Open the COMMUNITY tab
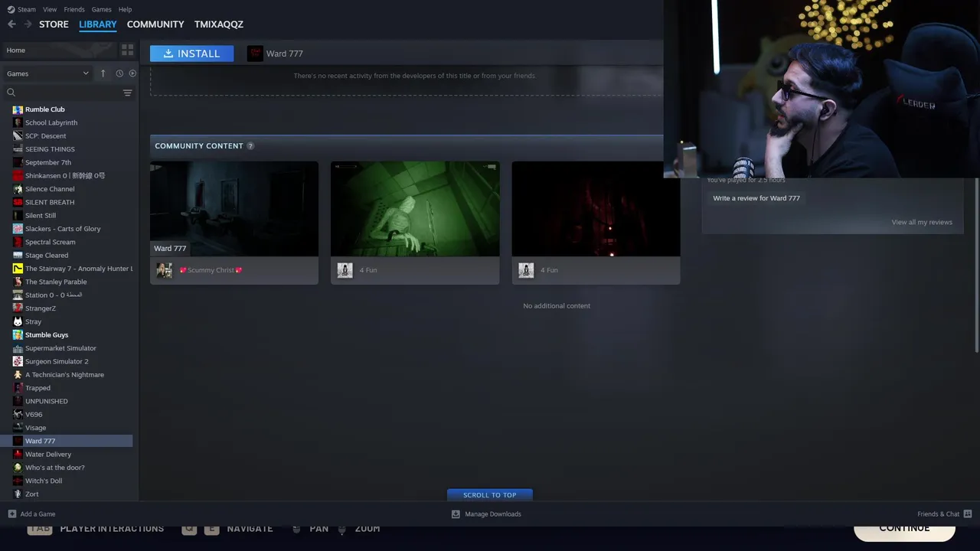Screen dimensions: 980x551 click(155, 24)
